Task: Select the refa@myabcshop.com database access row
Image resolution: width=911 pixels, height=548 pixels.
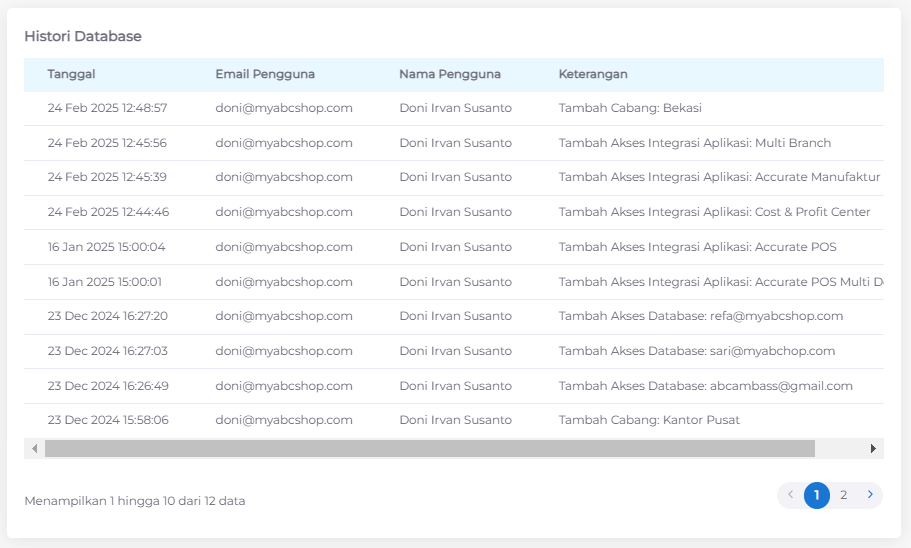Action: (x=700, y=316)
